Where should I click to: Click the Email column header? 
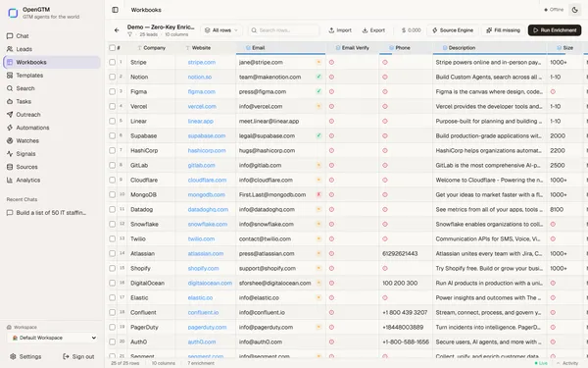280,48
